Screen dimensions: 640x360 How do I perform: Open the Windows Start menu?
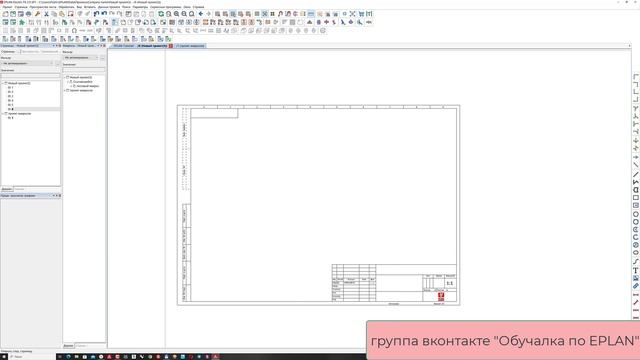click(x=4, y=357)
